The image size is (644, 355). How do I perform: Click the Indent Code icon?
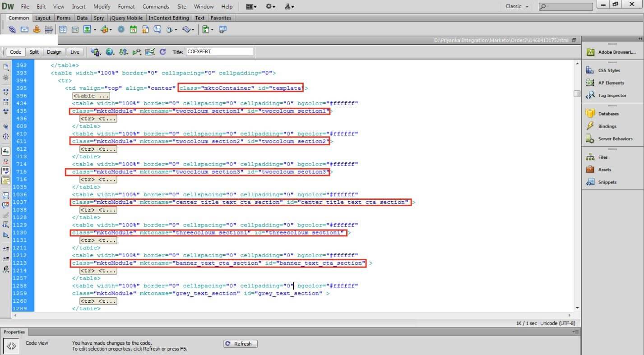(x=6, y=249)
